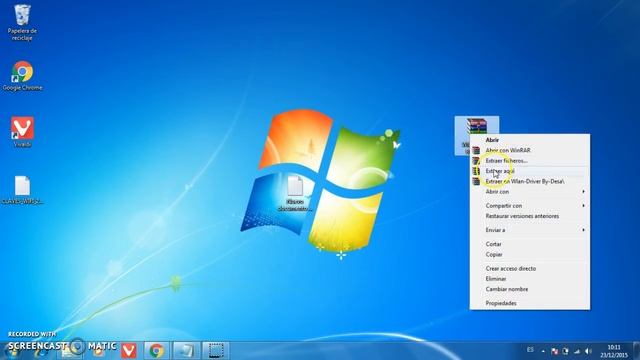Click the ES language indicator
This screenshot has height=360, width=640.
pyautogui.click(x=530, y=350)
